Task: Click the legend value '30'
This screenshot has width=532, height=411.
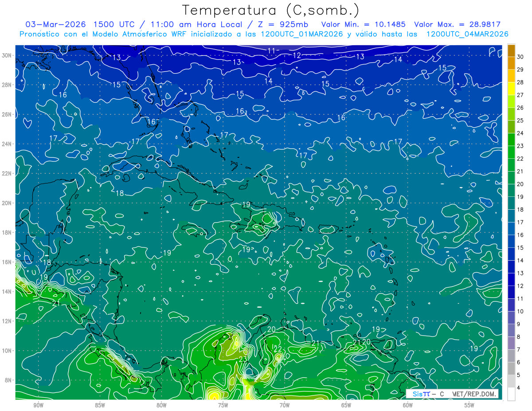Action: 520,57
